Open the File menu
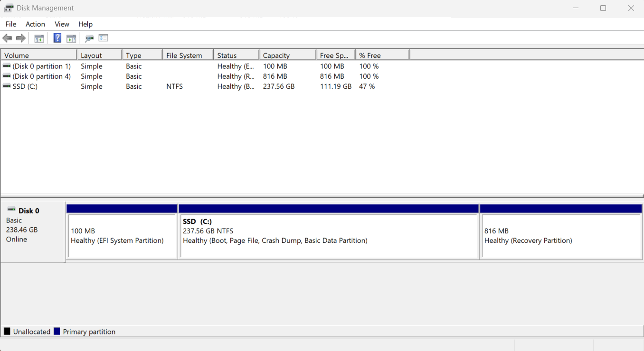The image size is (644, 351). [11, 24]
